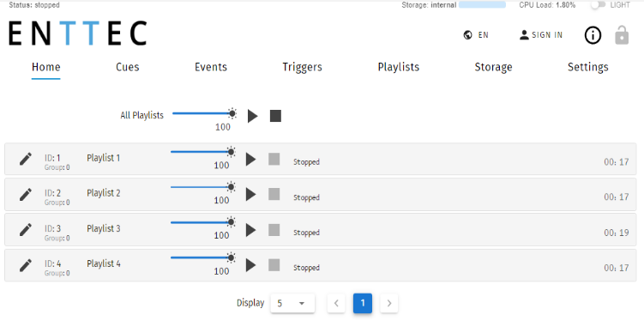The image size is (644, 333).
Task: Go to previous page arrow
Action: pos(336,304)
